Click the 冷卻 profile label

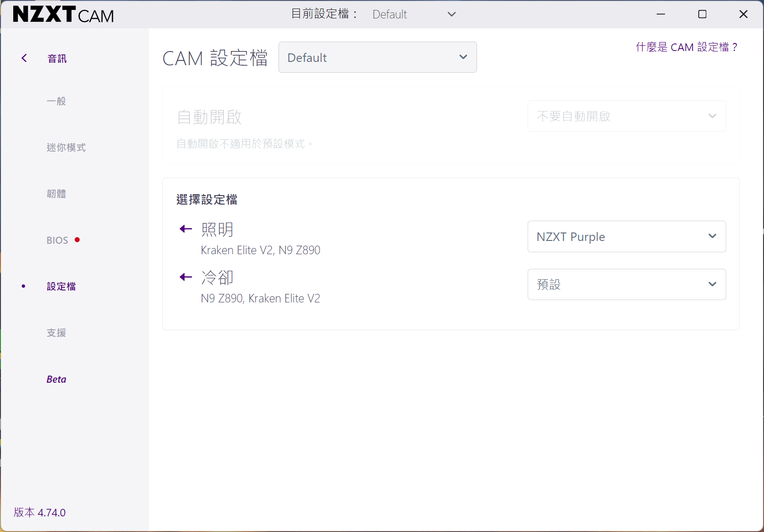click(217, 278)
